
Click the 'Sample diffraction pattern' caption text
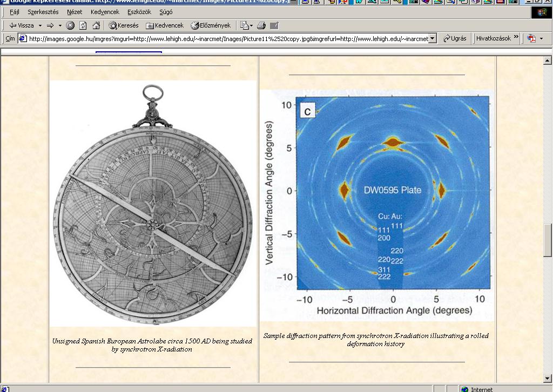(376, 340)
